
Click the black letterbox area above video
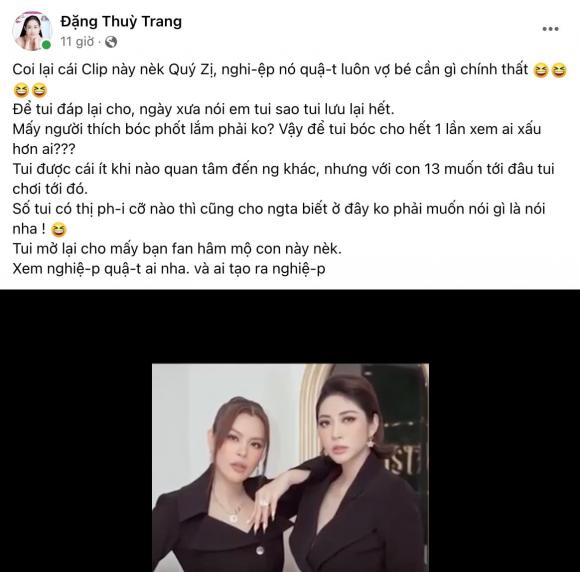tap(290, 326)
